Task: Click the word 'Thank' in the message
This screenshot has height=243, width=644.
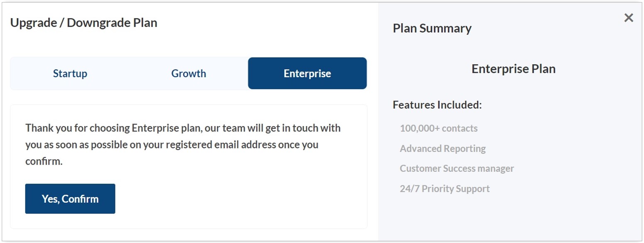Action: [36, 128]
